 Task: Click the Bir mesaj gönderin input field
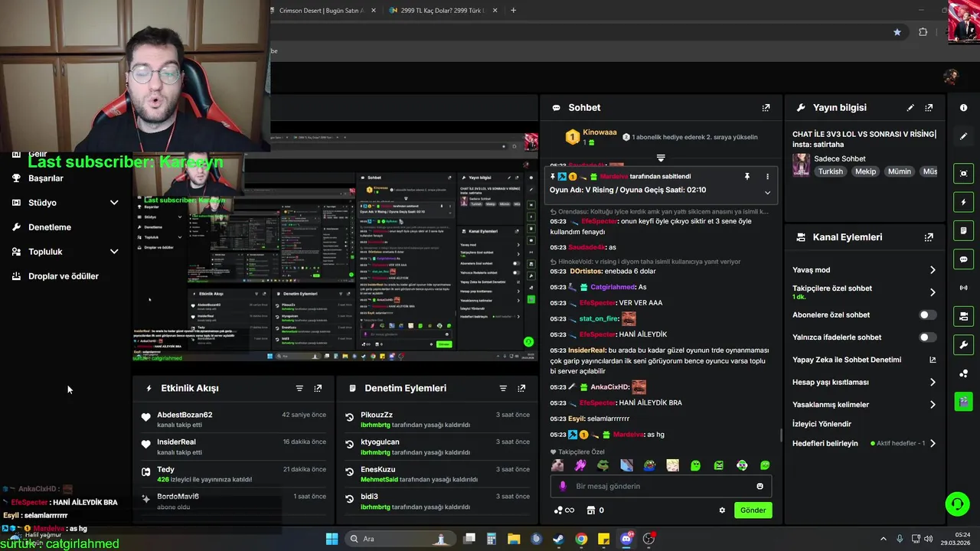click(660, 486)
